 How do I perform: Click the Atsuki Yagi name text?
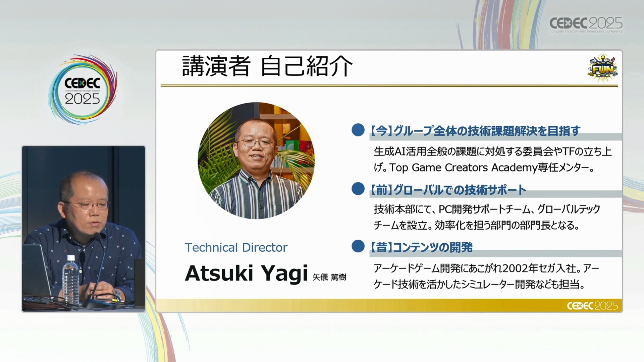pyautogui.click(x=246, y=273)
